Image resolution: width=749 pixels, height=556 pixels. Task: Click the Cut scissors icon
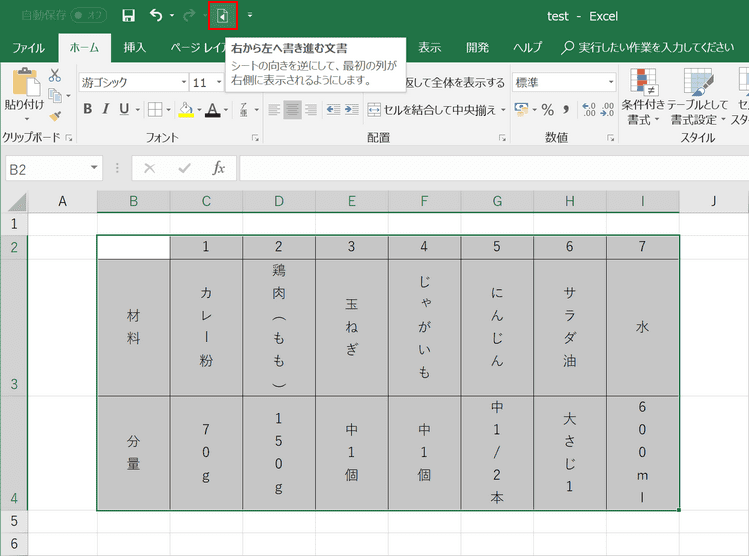click(55, 75)
